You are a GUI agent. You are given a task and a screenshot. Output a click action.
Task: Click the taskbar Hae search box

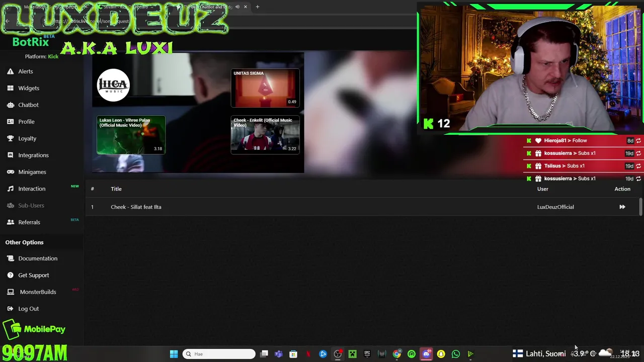coord(219,354)
